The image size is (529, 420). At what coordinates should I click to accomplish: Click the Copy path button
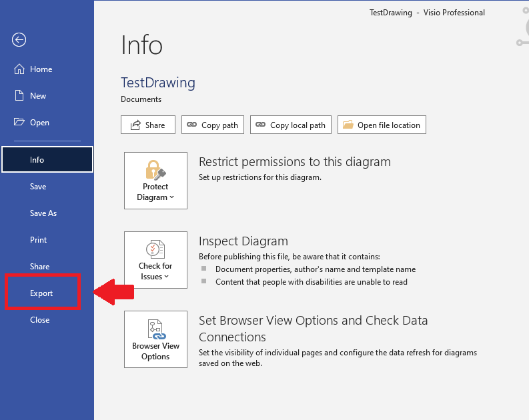click(x=213, y=125)
